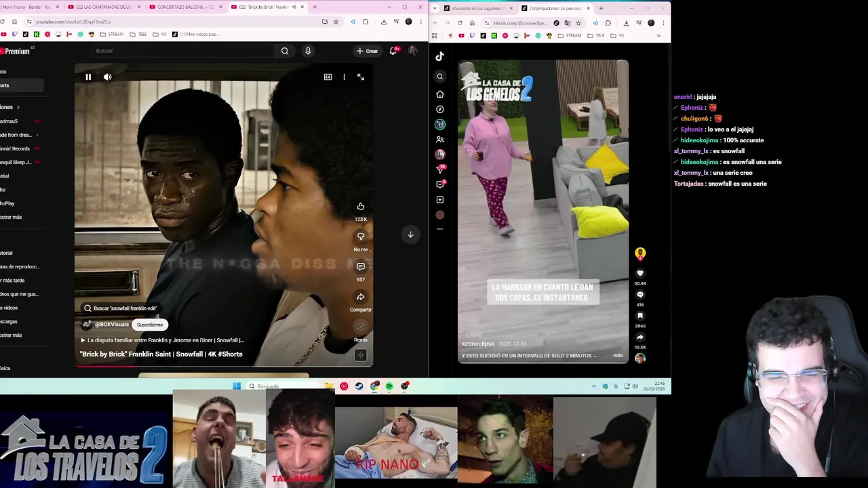Open Chrome downloads in YouTube window
The image size is (868, 488).
[384, 22]
